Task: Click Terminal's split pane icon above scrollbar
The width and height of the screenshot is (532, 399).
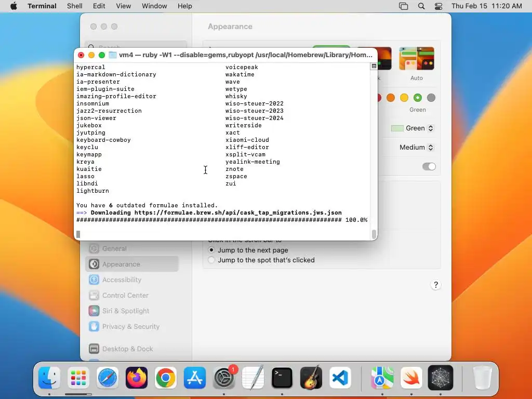Action: click(374, 66)
